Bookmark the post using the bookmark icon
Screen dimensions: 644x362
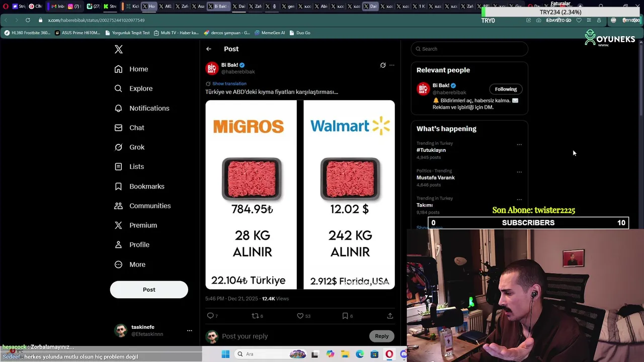(x=347, y=316)
